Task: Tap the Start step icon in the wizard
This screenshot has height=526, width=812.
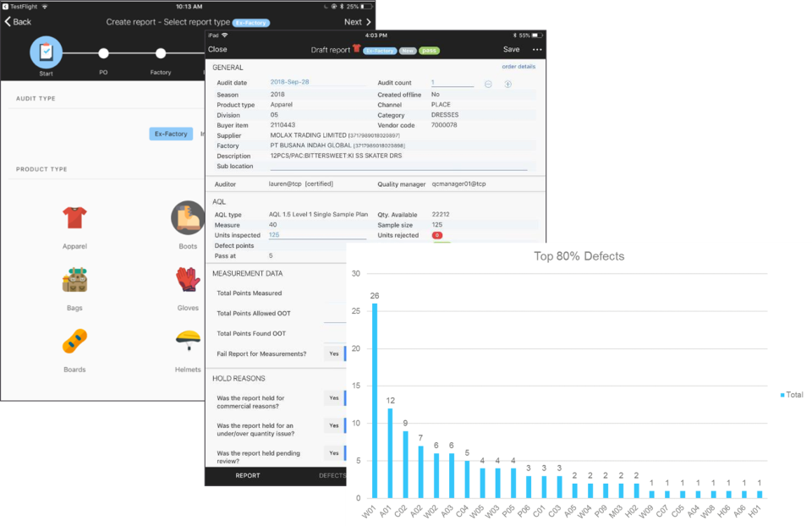Action: (46, 53)
